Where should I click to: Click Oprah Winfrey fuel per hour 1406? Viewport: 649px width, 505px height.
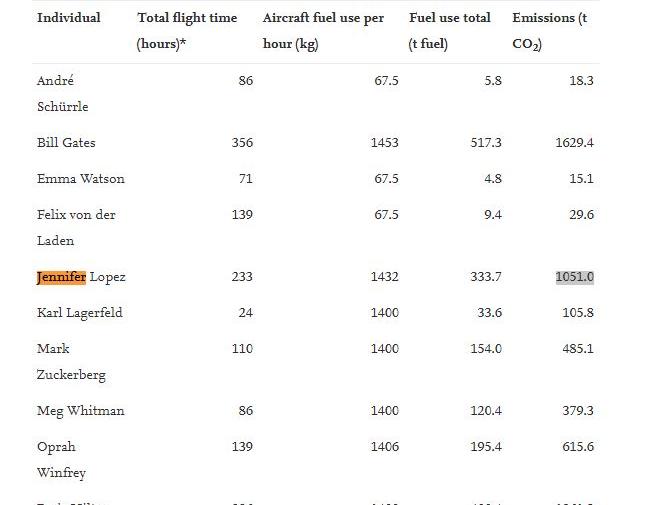pos(385,447)
